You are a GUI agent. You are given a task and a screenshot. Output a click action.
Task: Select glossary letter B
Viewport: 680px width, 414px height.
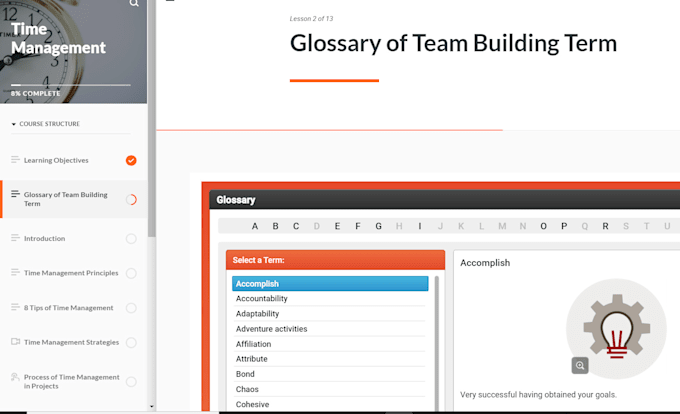275,226
